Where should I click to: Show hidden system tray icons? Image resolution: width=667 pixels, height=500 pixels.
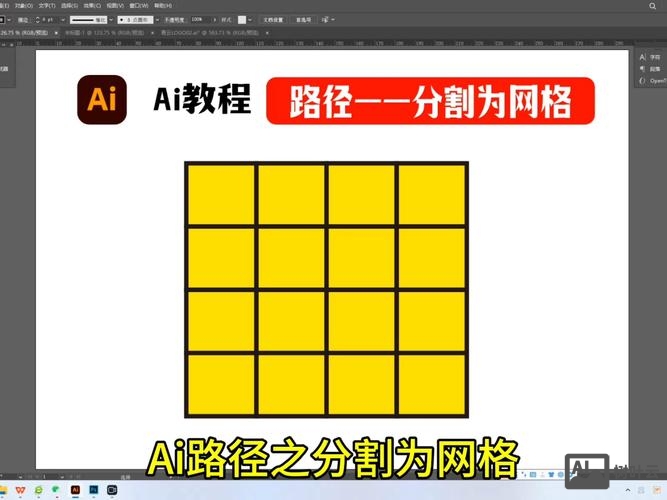(x=628, y=491)
